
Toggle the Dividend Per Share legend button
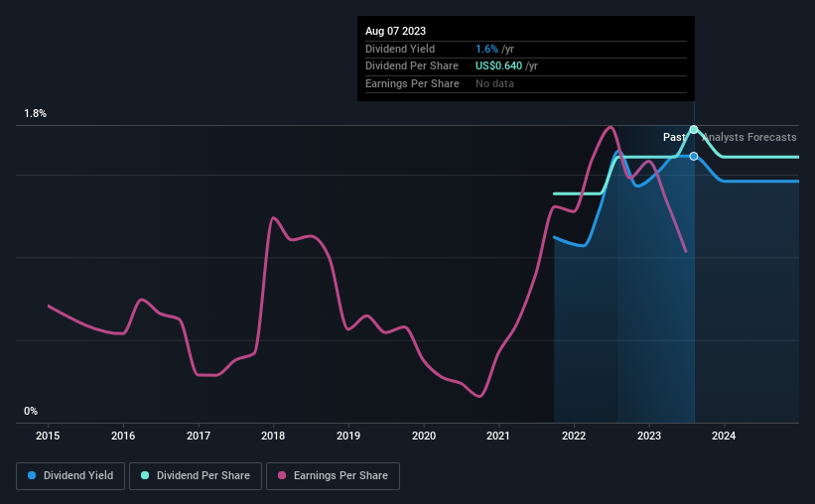click(x=196, y=476)
